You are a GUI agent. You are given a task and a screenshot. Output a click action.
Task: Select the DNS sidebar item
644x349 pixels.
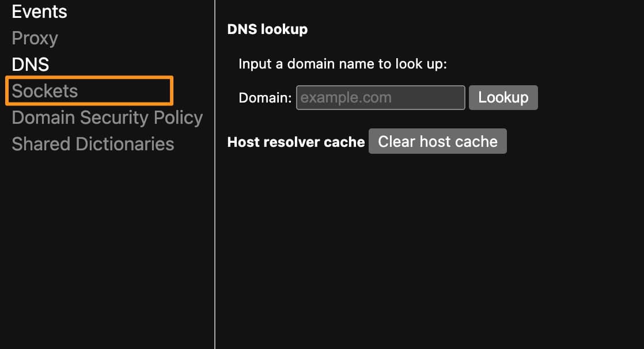[31, 65]
